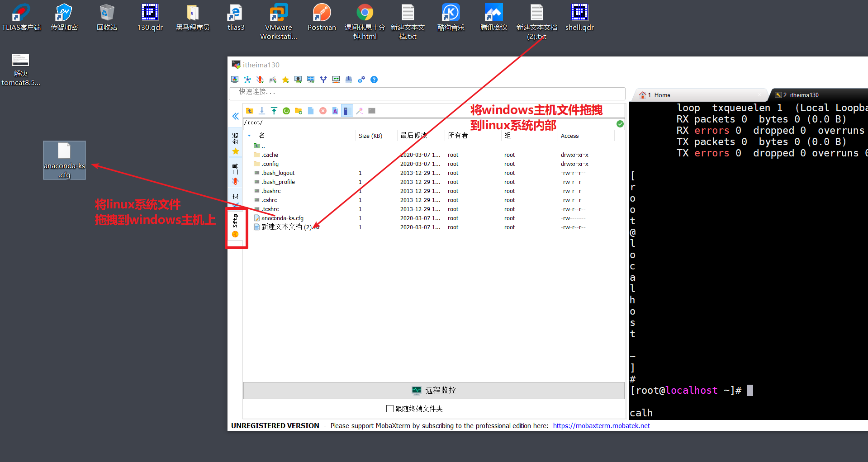Click download selected files icon in SFTP
Screen dimensions: 868x462
[262, 111]
